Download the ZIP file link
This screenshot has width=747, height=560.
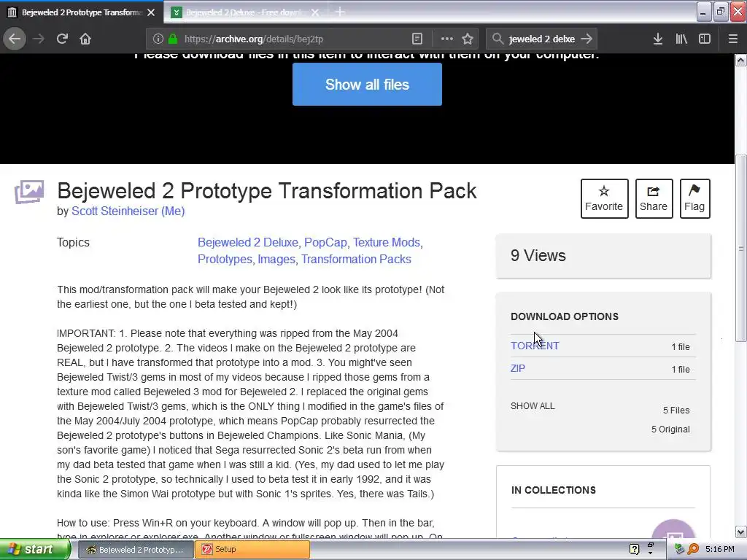(518, 368)
